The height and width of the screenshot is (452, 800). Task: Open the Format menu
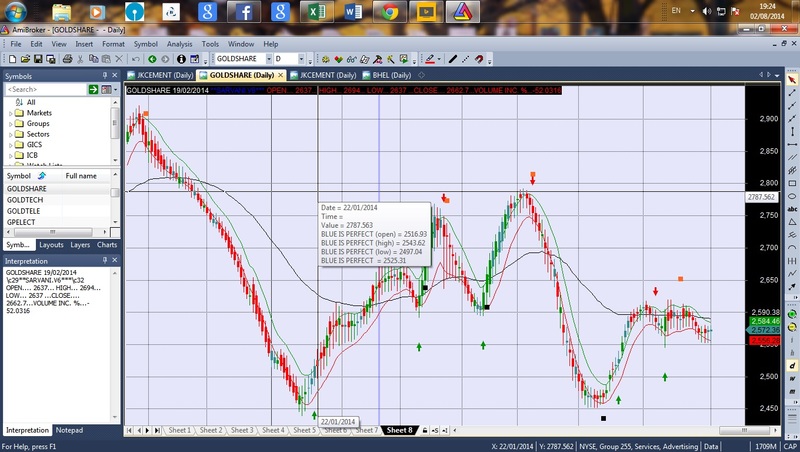click(113, 44)
